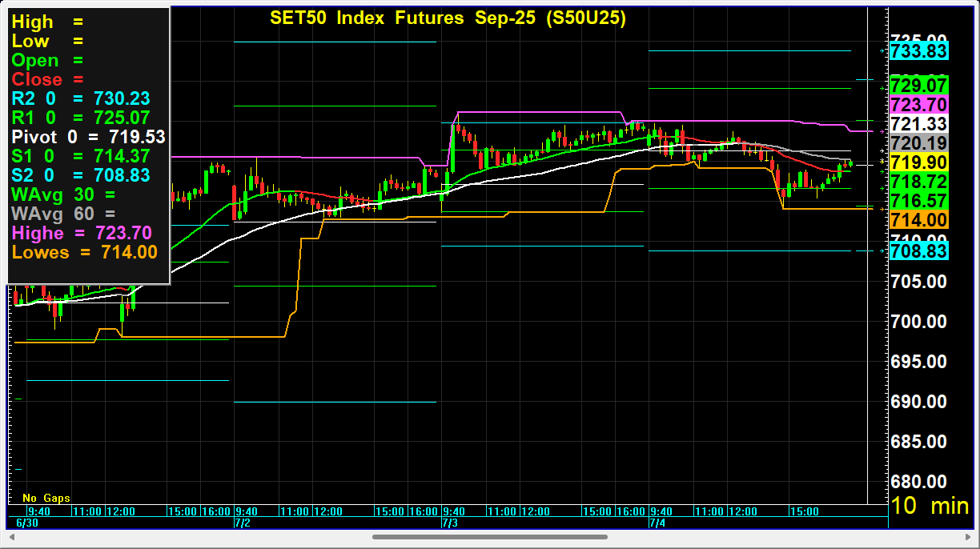980x549 pixels.
Task: Click the cyan 708.83 price axis tag
Action: (x=919, y=251)
